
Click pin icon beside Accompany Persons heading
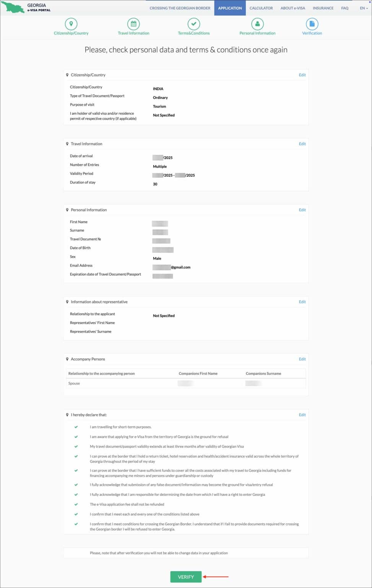[x=67, y=359]
